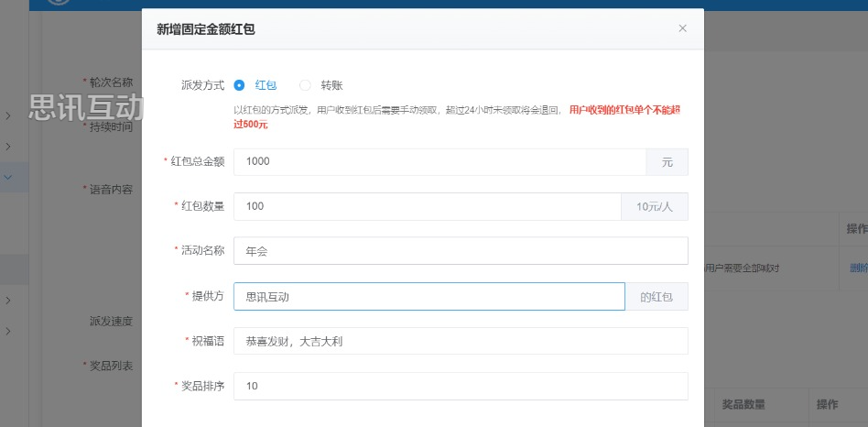Expand the first sidebar chevron menu

(8, 116)
